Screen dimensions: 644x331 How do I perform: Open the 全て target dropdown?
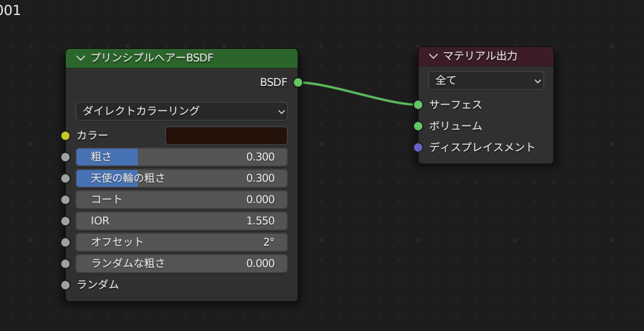point(486,81)
